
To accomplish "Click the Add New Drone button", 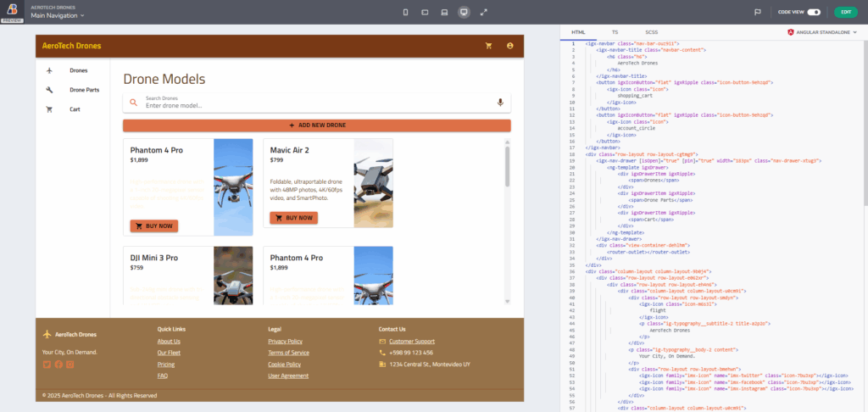I will tap(317, 125).
